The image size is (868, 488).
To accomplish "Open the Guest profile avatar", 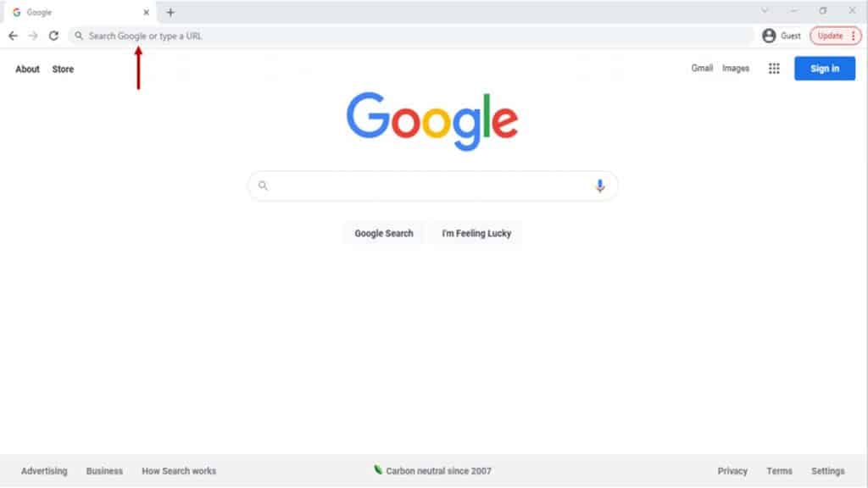I will pyautogui.click(x=769, y=36).
